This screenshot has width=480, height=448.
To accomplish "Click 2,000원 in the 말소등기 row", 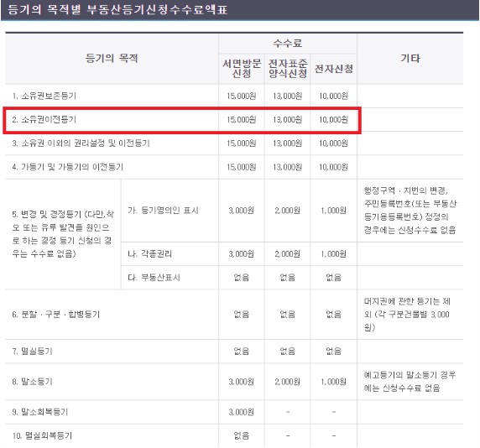I will (288, 382).
